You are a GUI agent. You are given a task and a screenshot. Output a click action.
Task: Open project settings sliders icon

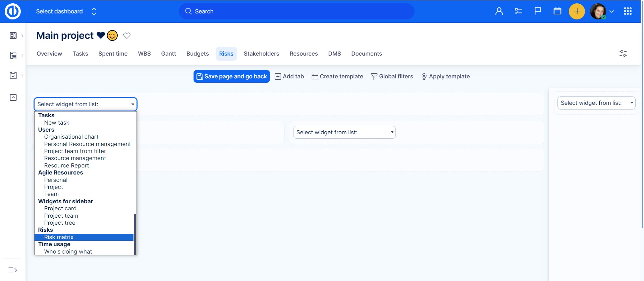coord(623,54)
